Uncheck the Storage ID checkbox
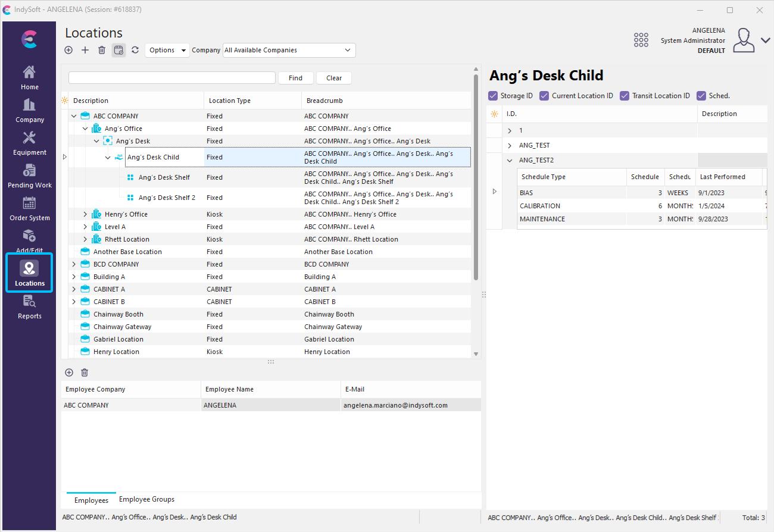 (x=493, y=96)
